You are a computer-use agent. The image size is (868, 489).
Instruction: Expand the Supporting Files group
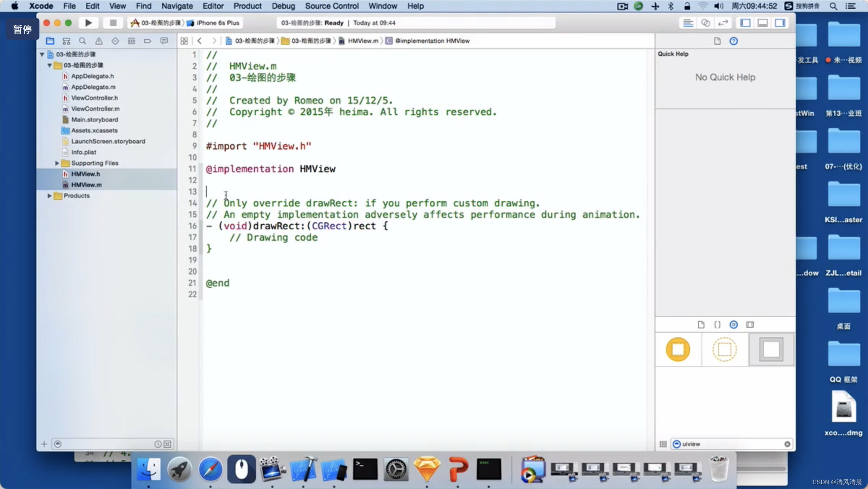point(57,163)
